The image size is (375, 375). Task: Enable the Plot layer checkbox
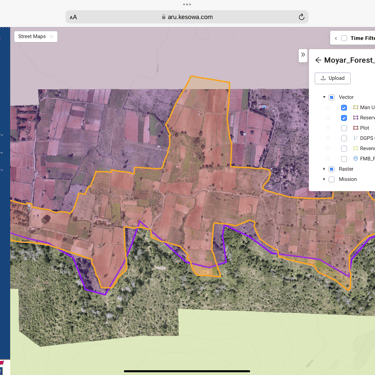344,128
